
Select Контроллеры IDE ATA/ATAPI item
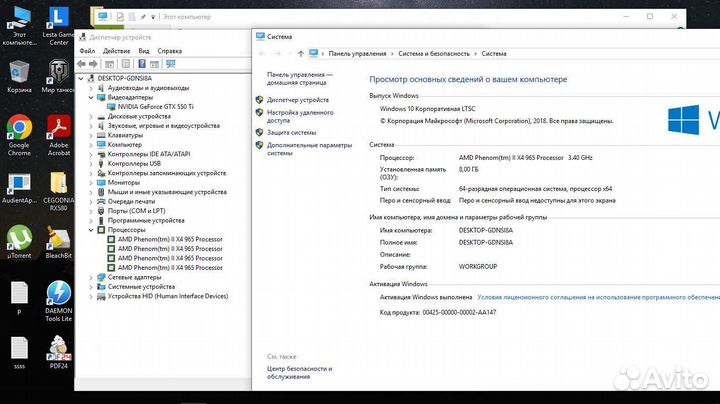click(x=149, y=154)
